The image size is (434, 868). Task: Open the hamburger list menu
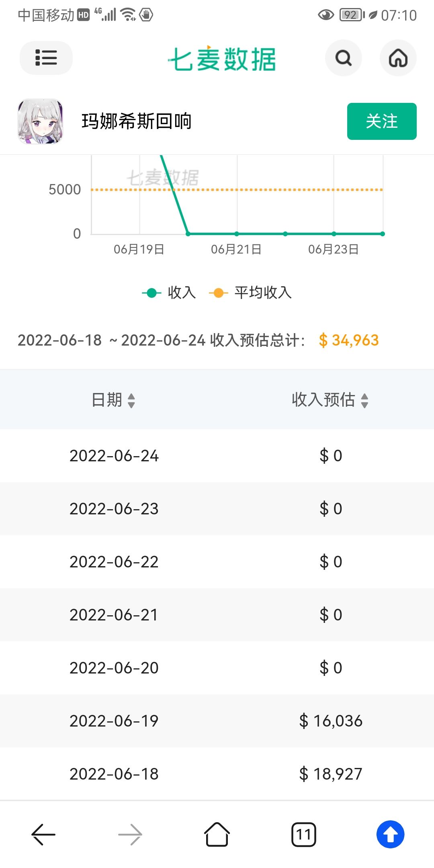pos(46,58)
